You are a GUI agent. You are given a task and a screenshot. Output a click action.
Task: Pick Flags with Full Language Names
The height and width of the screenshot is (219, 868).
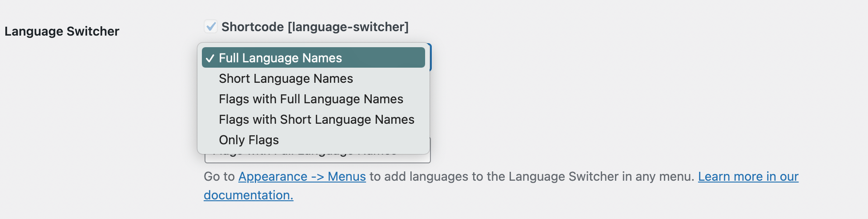(x=313, y=99)
